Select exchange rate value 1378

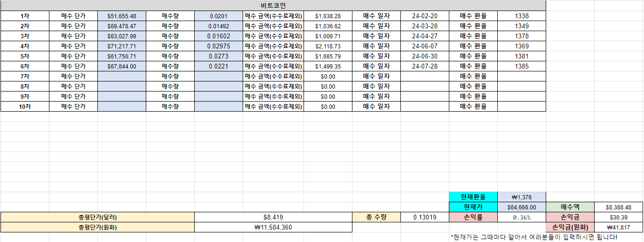(522, 36)
